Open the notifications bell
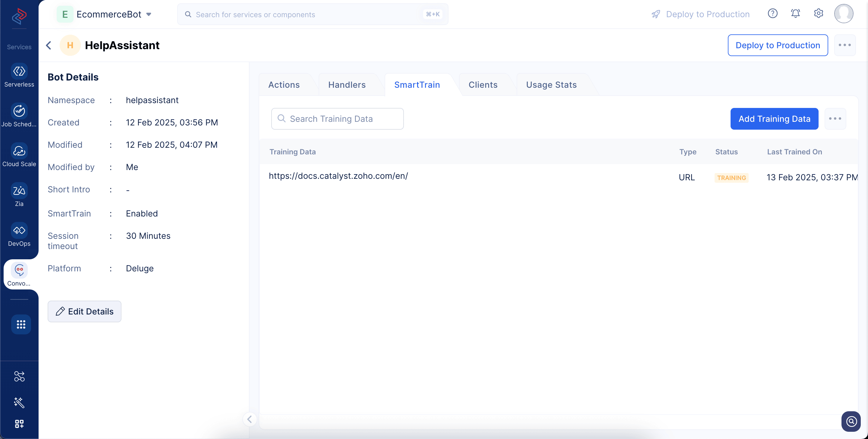The image size is (868, 439). (796, 14)
